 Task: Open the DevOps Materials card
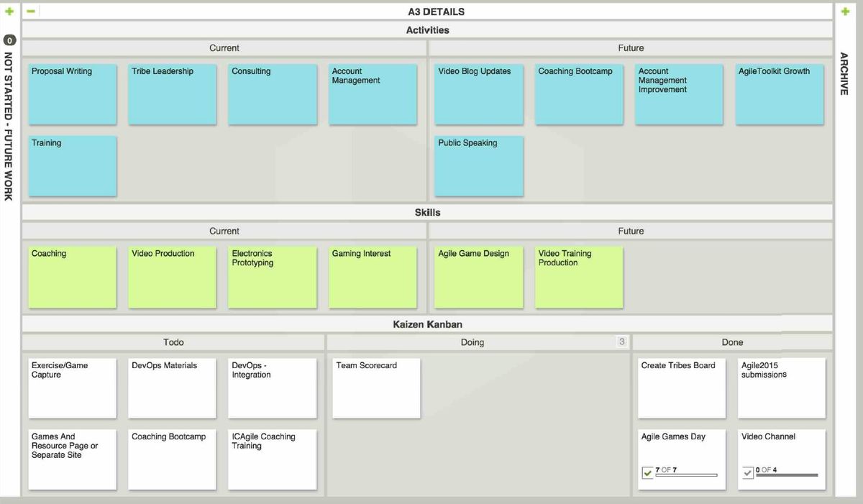[x=172, y=388]
